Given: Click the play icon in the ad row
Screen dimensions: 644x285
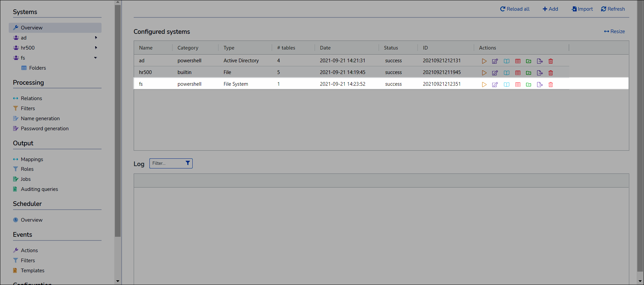Looking at the screenshot, I should click(x=484, y=61).
